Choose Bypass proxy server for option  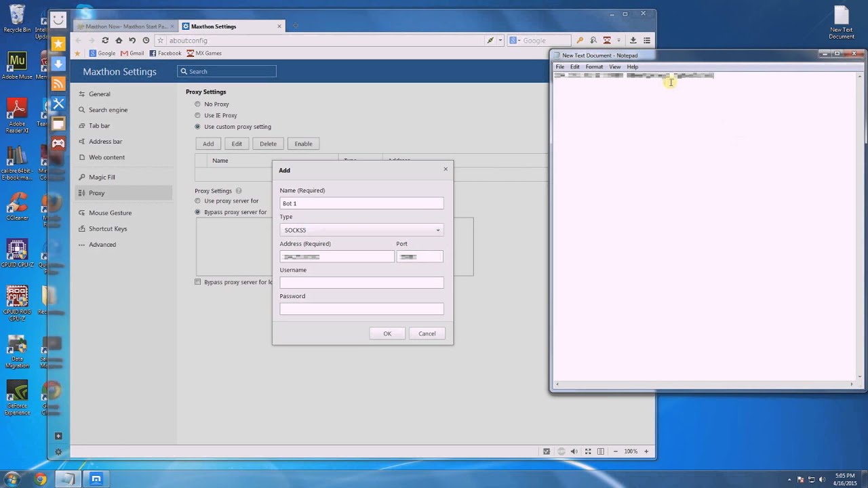coord(198,212)
